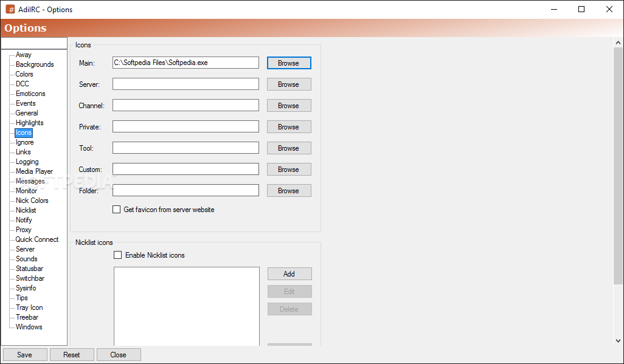Click the AdiIRC app icon in title bar
This screenshot has width=624, height=364.
(x=10, y=9)
